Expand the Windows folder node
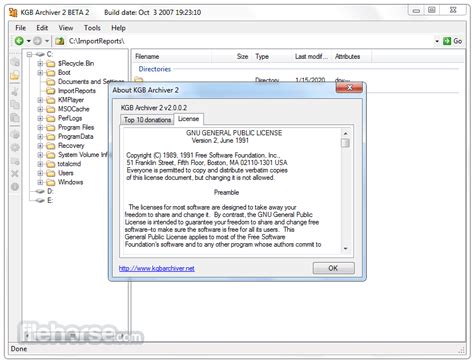474x362 pixels. click(40, 182)
